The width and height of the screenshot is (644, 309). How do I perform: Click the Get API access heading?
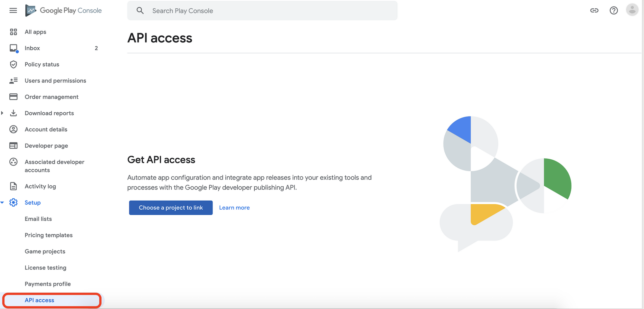click(161, 160)
